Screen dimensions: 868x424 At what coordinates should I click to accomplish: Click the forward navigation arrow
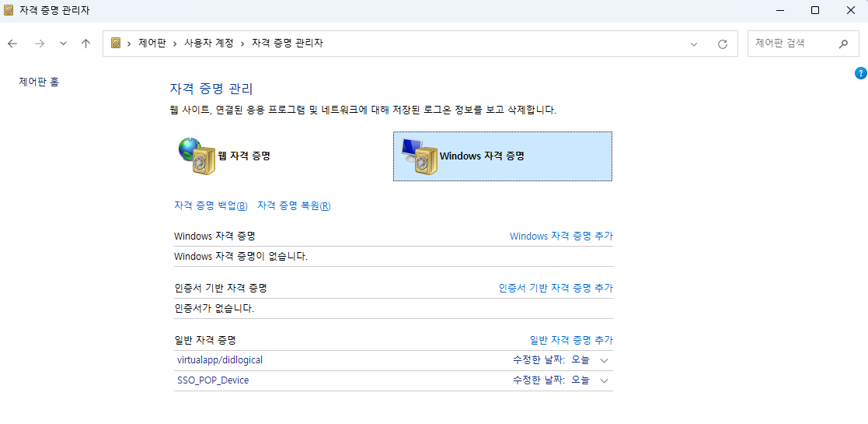tap(40, 44)
